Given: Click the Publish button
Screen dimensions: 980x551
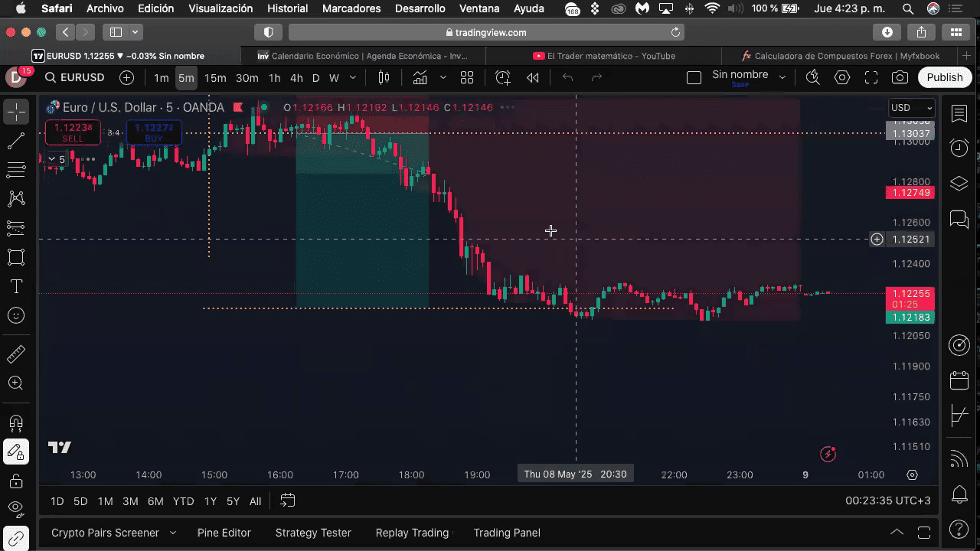Looking at the screenshot, I should tap(945, 77).
